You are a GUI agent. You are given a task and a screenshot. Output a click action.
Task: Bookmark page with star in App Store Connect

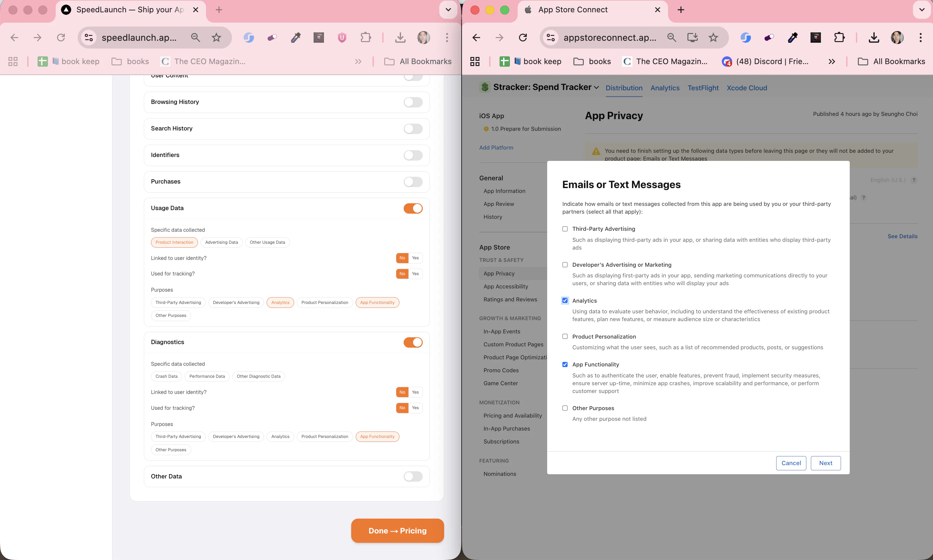[713, 37]
